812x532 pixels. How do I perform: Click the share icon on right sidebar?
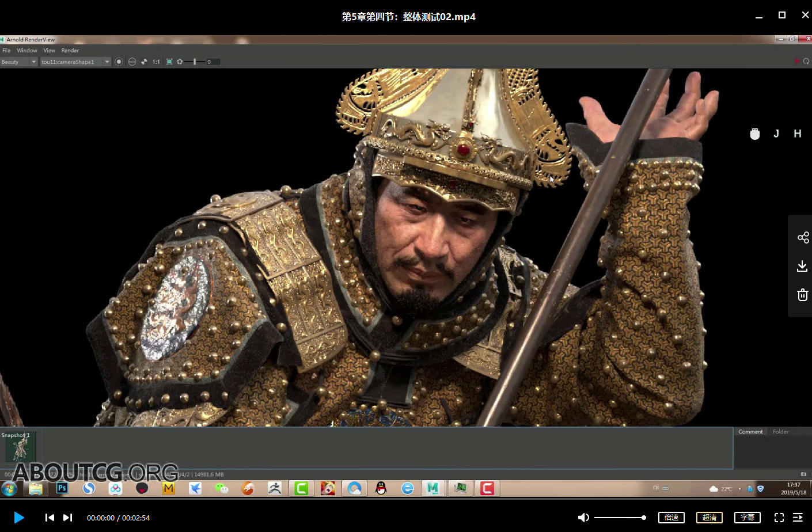803,238
